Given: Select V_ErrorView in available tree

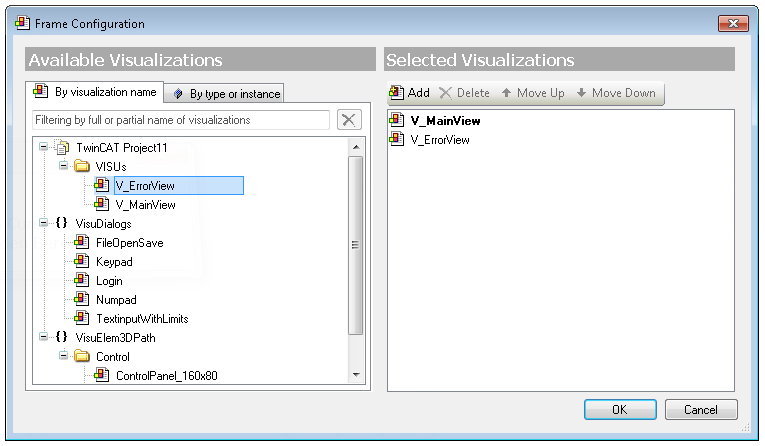Looking at the screenshot, I should coord(145,185).
